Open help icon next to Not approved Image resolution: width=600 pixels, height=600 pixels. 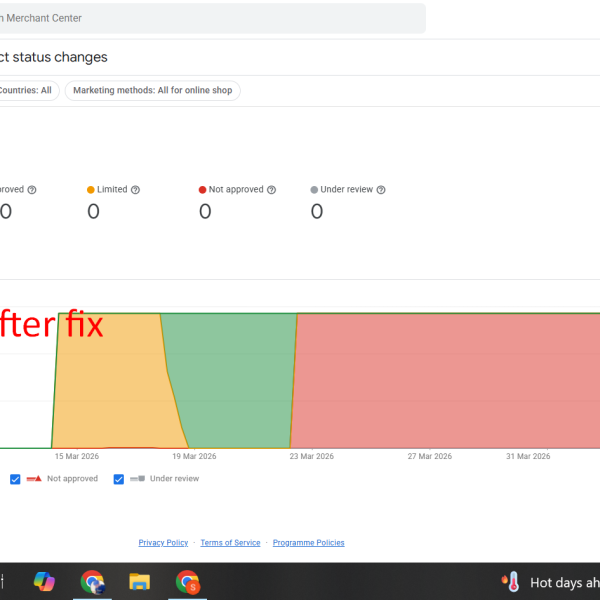pos(271,190)
